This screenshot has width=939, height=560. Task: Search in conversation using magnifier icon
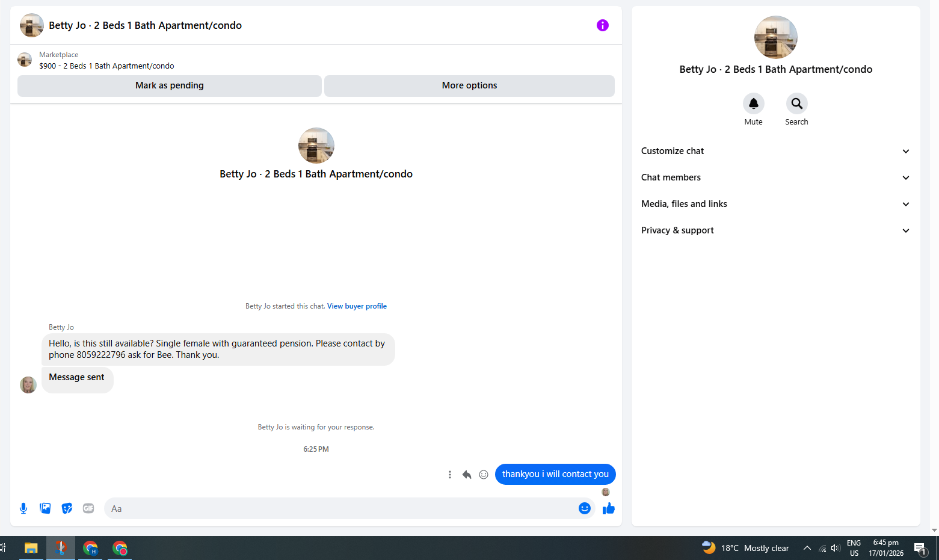click(797, 103)
